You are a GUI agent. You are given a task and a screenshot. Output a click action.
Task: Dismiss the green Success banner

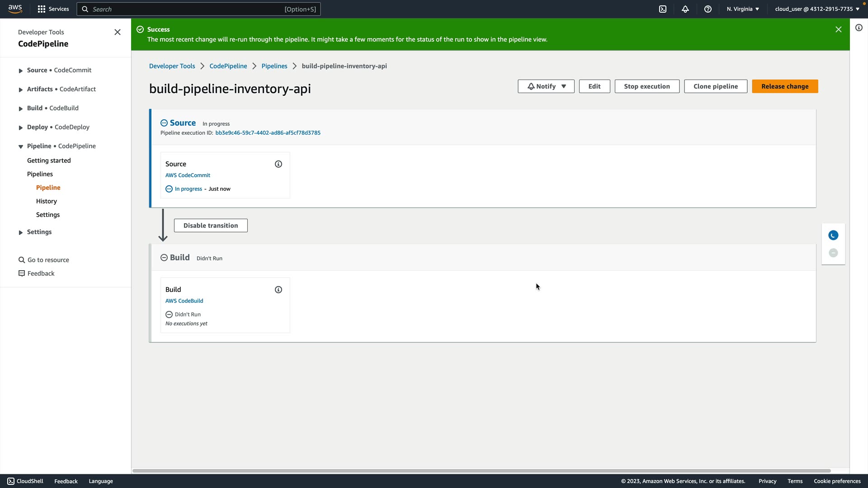(x=839, y=29)
